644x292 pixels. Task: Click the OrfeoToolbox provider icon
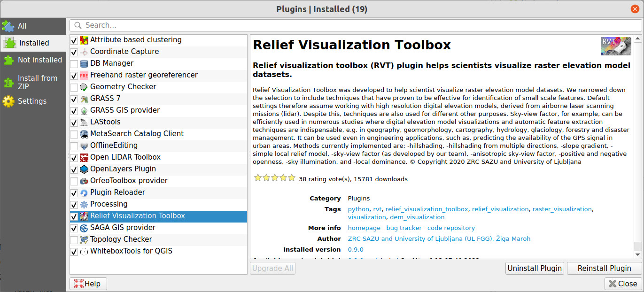[x=84, y=181]
